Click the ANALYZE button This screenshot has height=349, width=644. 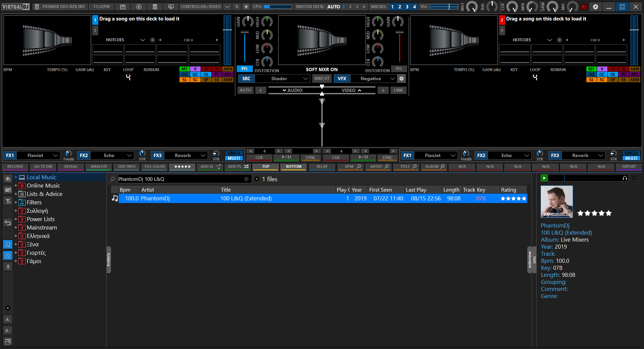(x=99, y=166)
